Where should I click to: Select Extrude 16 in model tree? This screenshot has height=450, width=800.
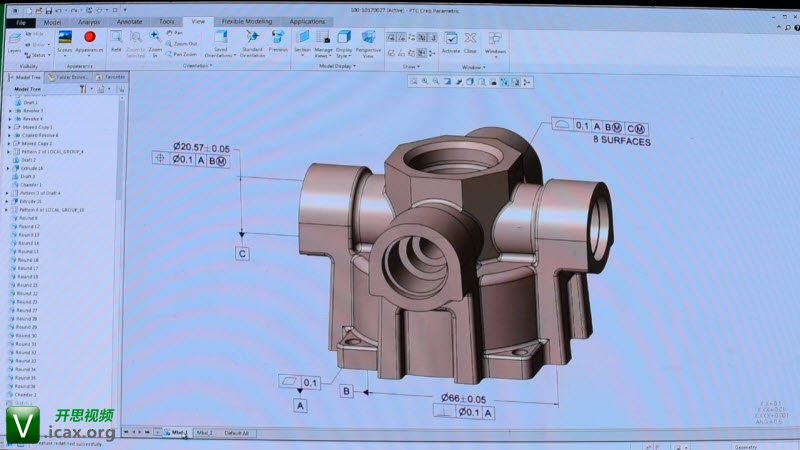coord(32,168)
